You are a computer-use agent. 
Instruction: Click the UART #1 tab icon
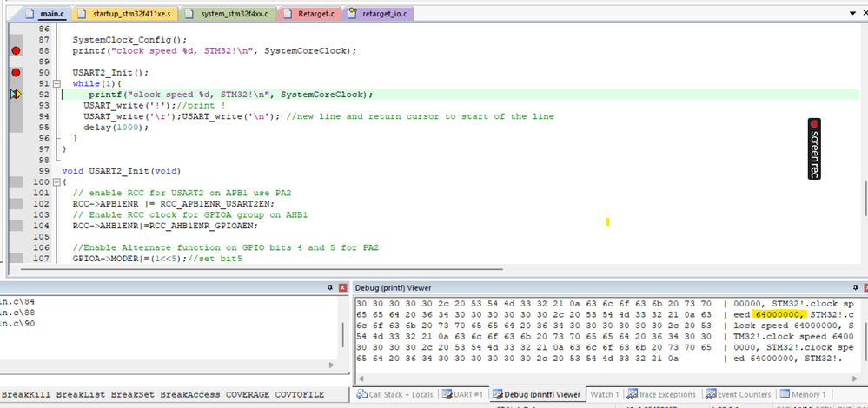coord(447,394)
